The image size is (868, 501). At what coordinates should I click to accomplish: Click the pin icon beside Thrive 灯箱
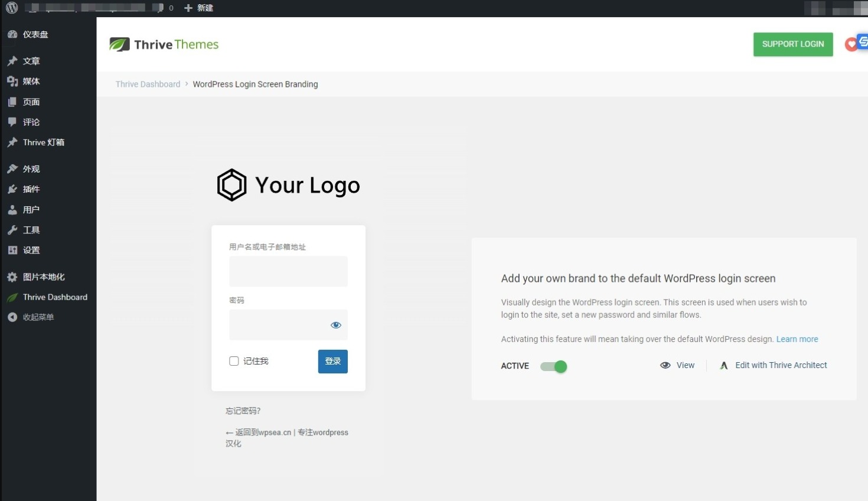click(12, 142)
